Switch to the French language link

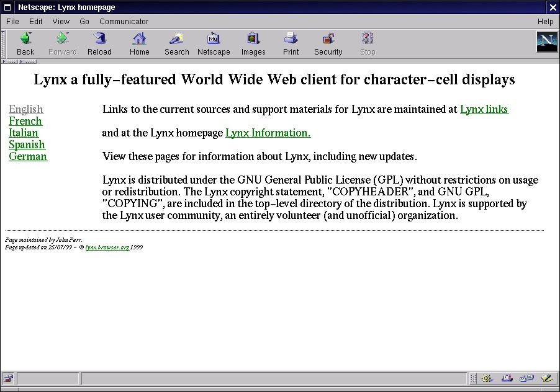tap(25, 121)
